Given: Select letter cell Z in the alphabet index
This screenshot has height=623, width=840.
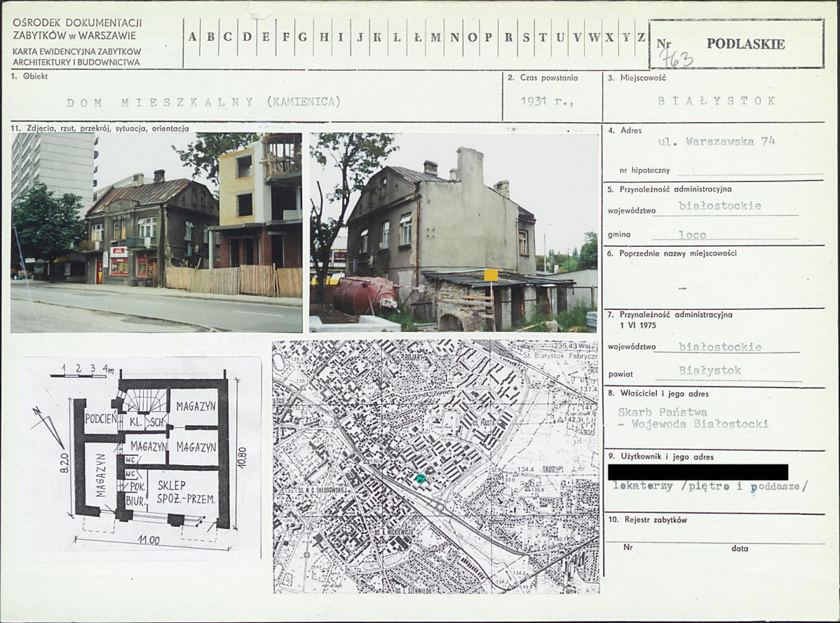Looking at the screenshot, I should coord(640,38).
